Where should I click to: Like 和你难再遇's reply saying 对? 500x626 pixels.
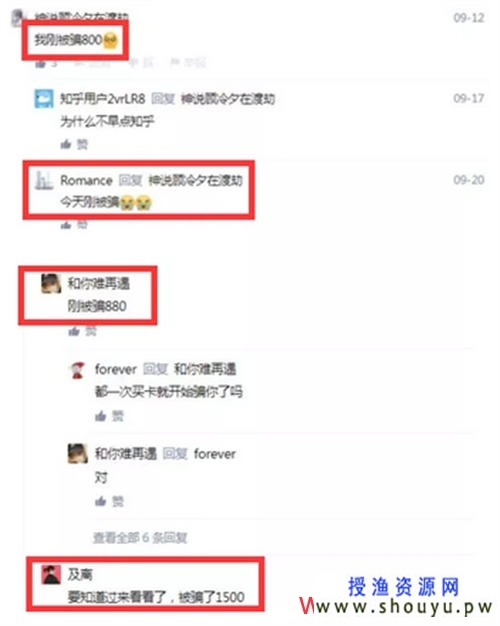(109, 501)
